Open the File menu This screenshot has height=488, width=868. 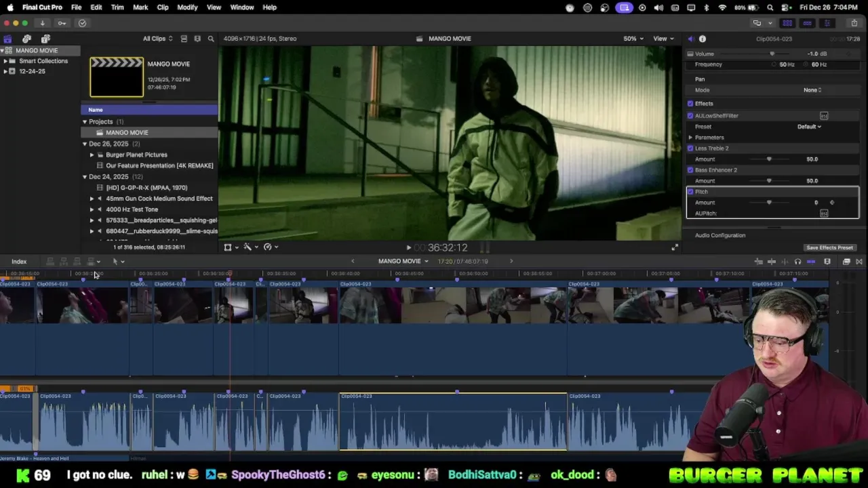pyautogui.click(x=77, y=7)
